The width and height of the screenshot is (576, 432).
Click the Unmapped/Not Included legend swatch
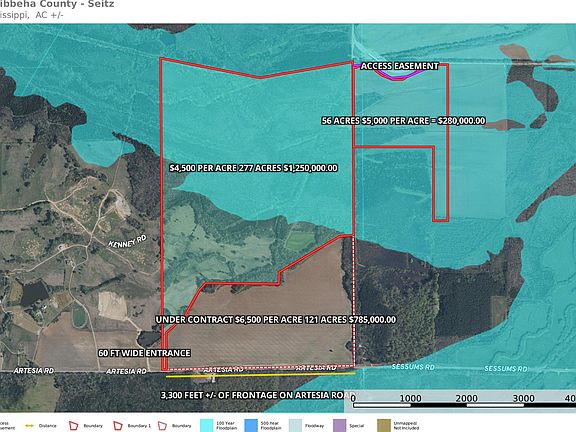384,426
